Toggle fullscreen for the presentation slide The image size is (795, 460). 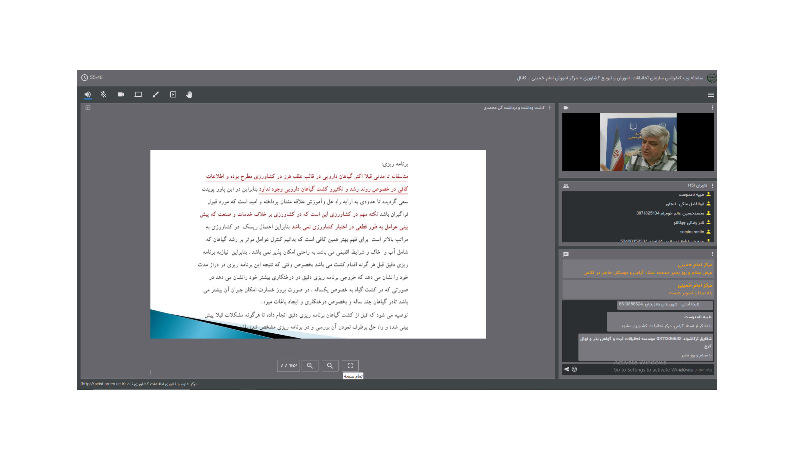[350, 366]
